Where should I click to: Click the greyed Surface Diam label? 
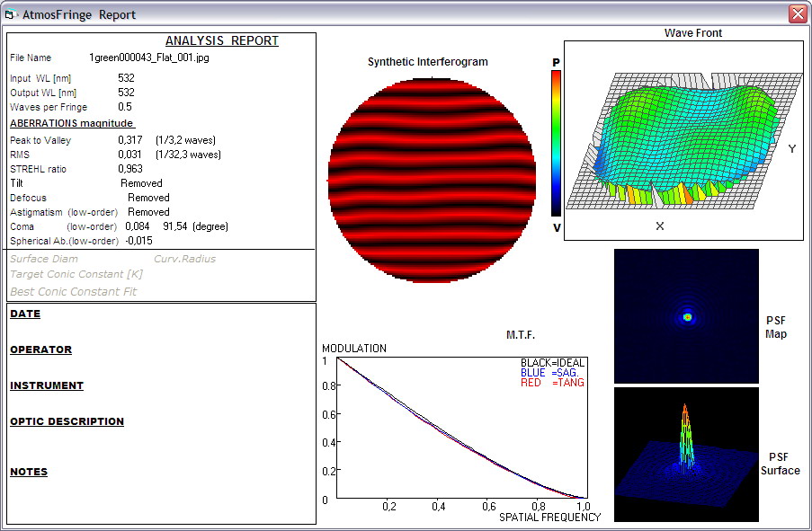(44, 259)
